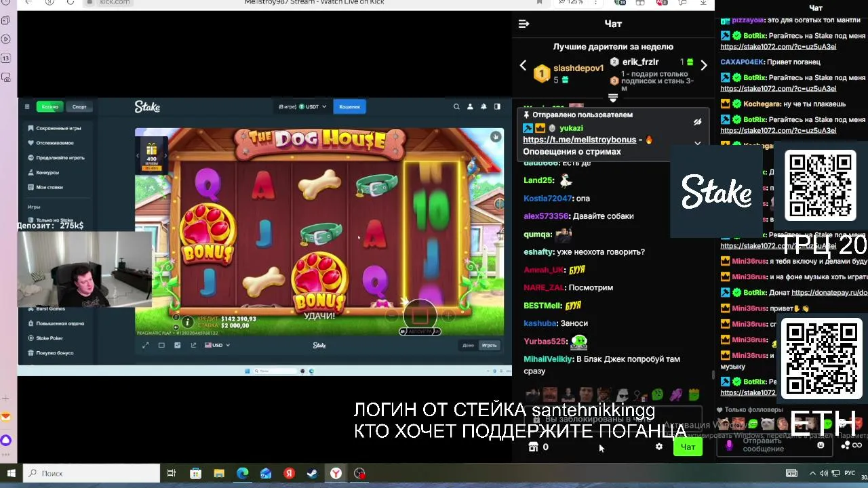This screenshot has height=488, width=868.
Task: Hide the pinned message from yukazi
Action: 697,122
